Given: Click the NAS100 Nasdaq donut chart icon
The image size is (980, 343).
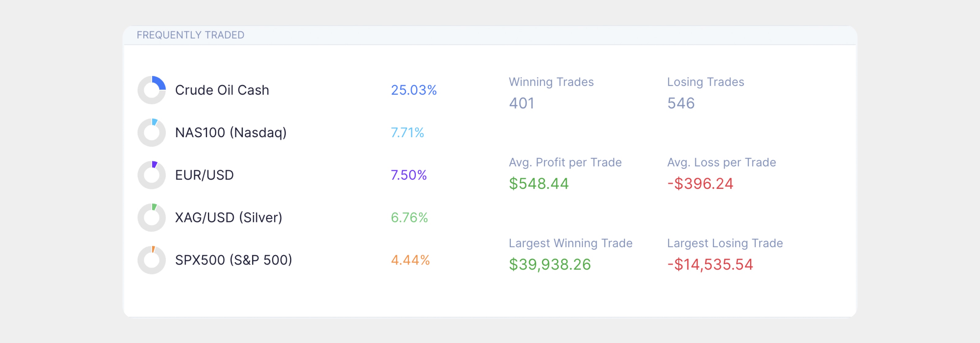Looking at the screenshot, I should (151, 133).
